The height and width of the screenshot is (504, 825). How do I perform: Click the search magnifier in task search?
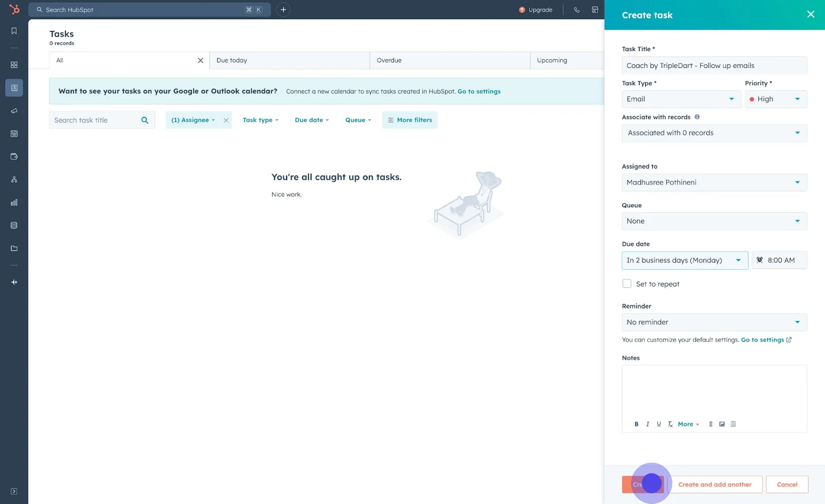point(145,120)
